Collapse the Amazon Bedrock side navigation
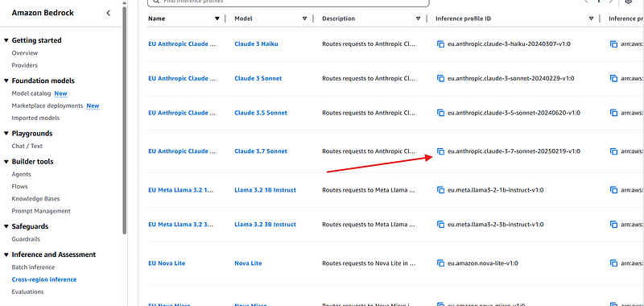Image resolution: width=644 pixels, height=306 pixels. click(109, 13)
